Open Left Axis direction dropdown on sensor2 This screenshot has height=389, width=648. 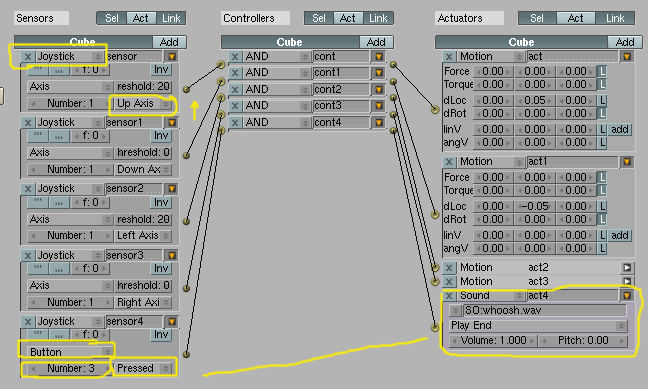coord(143,236)
